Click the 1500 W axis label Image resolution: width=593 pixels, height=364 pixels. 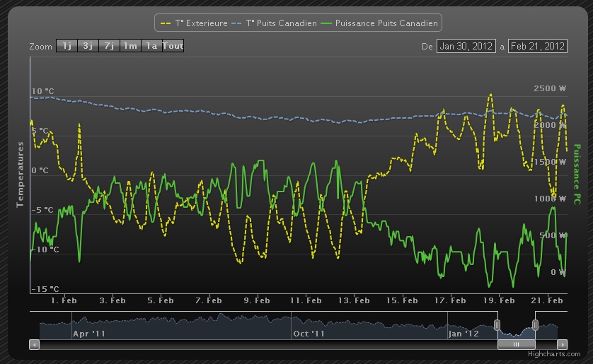pyautogui.click(x=550, y=162)
